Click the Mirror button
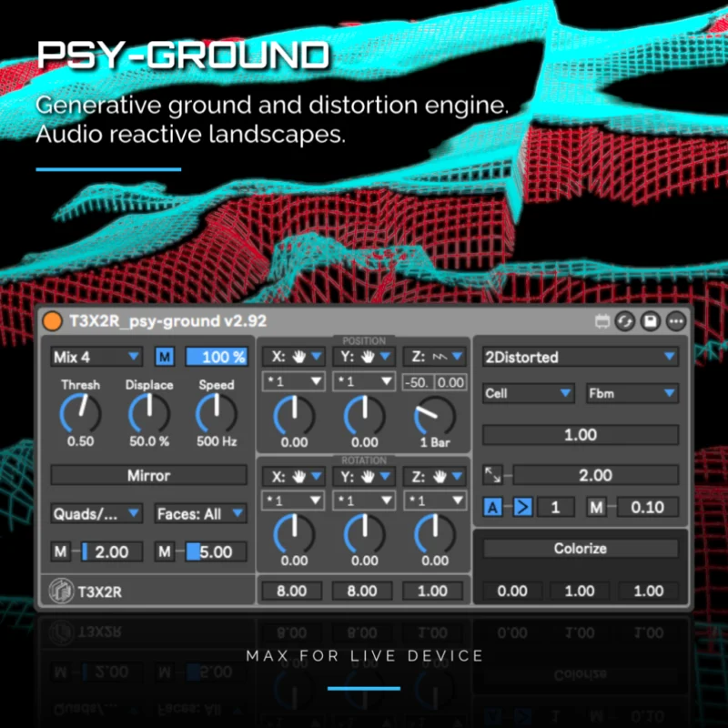The width and height of the screenshot is (728, 728). 149,475
